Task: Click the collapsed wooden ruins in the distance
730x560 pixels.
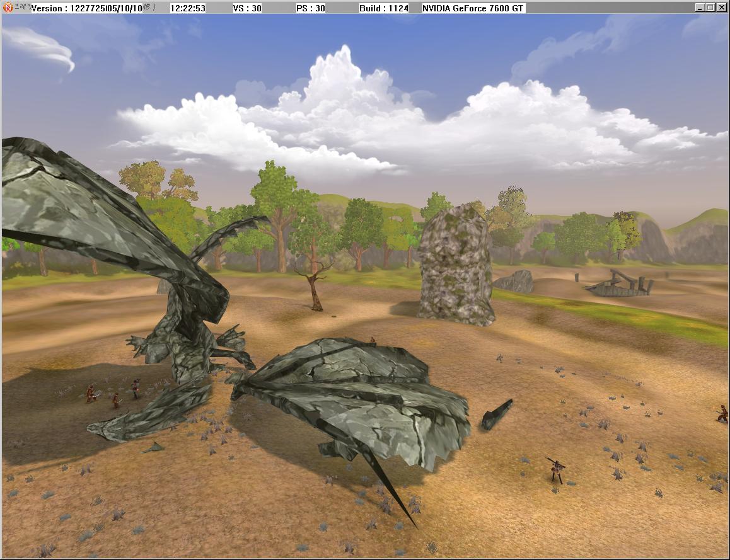Action: (620, 285)
